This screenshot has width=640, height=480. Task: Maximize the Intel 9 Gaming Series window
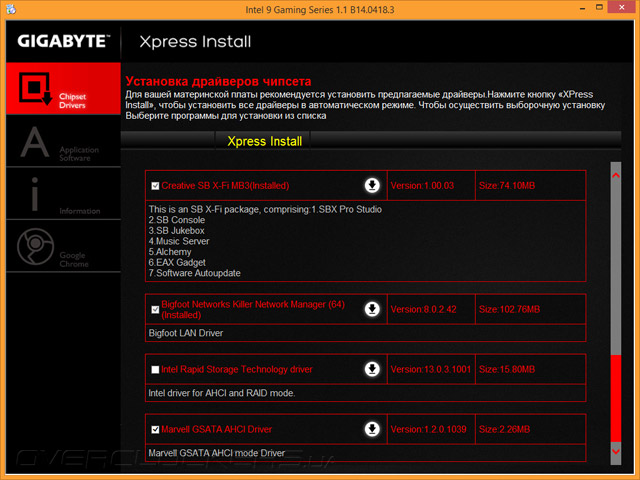[599, 7]
